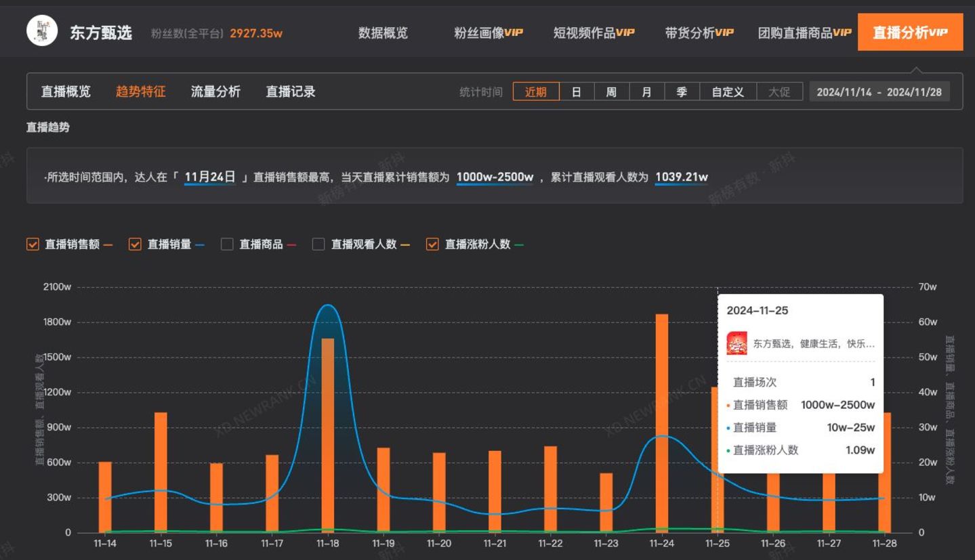This screenshot has height=560, width=975.
Task: Open the date range picker 2024/11/14 - 2024/11/28
Action: pos(879,92)
